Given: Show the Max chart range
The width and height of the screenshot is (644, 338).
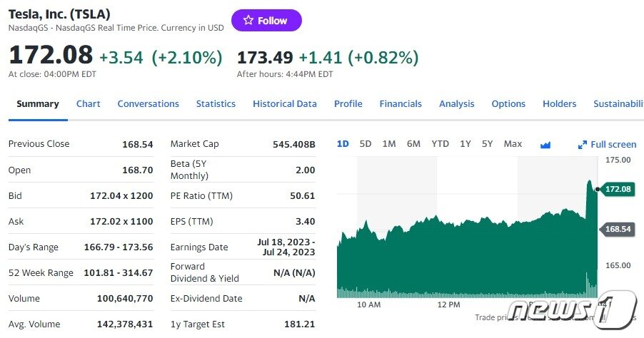Looking at the screenshot, I should click(513, 144).
